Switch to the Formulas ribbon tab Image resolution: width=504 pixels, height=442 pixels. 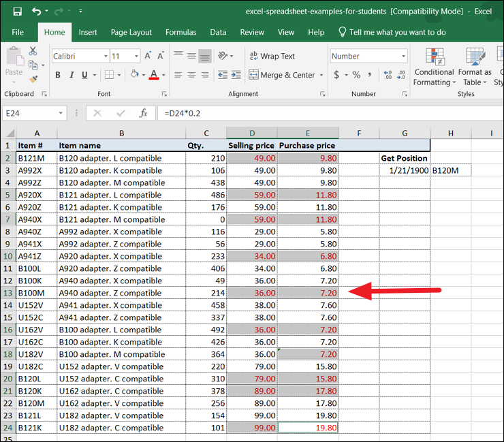tap(180, 32)
